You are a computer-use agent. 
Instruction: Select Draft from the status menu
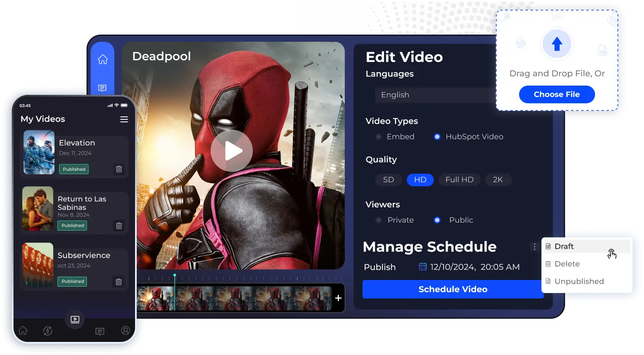pos(586,246)
